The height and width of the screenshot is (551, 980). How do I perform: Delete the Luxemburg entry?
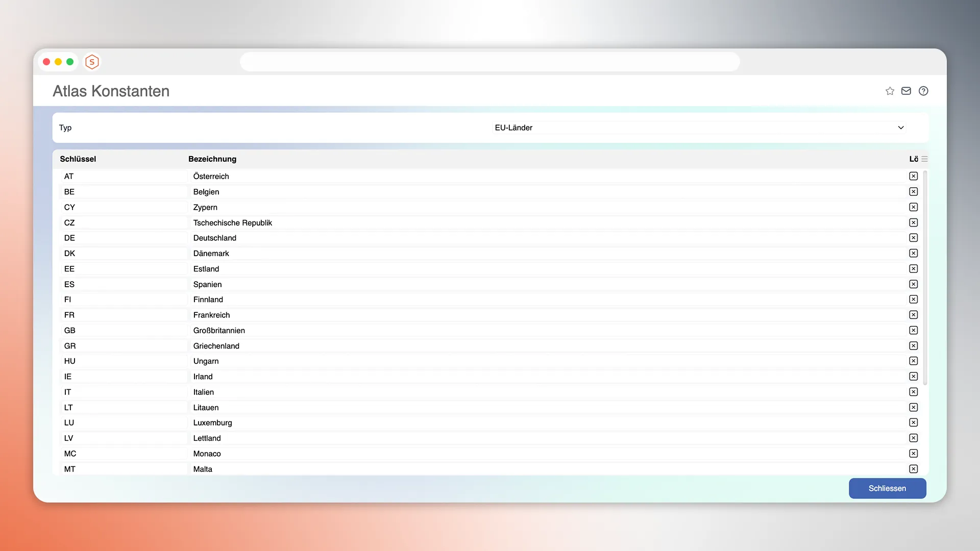point(913,422)
